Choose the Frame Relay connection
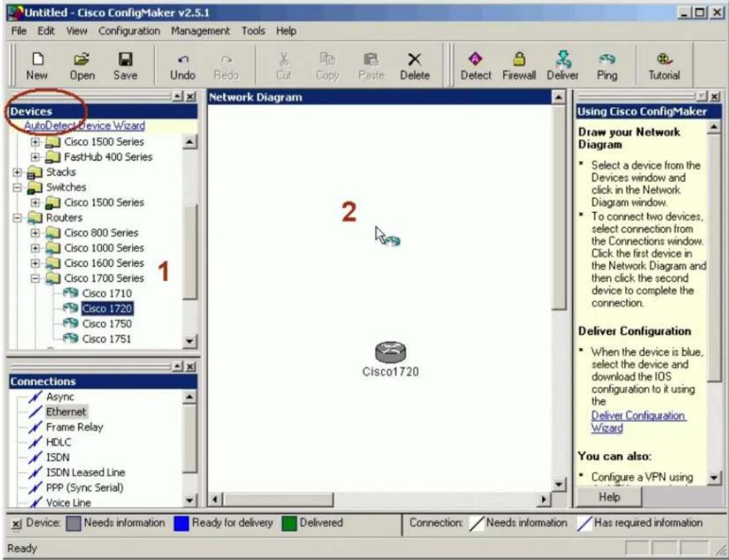 point(74,427)
